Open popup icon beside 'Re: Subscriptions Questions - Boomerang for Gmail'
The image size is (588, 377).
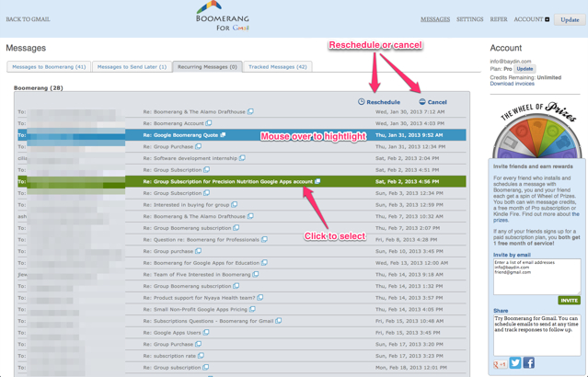(278, 320)
